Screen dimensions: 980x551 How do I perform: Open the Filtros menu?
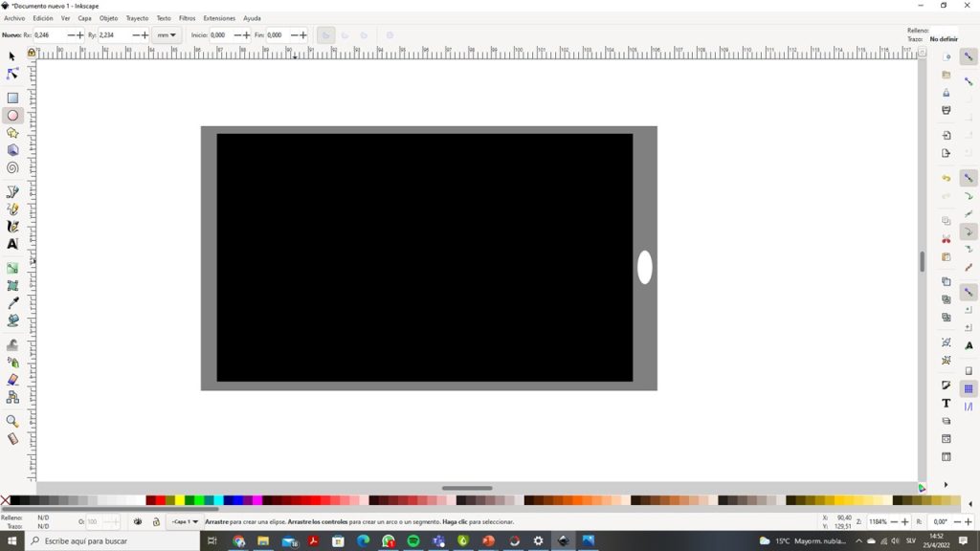coord(187,18)
